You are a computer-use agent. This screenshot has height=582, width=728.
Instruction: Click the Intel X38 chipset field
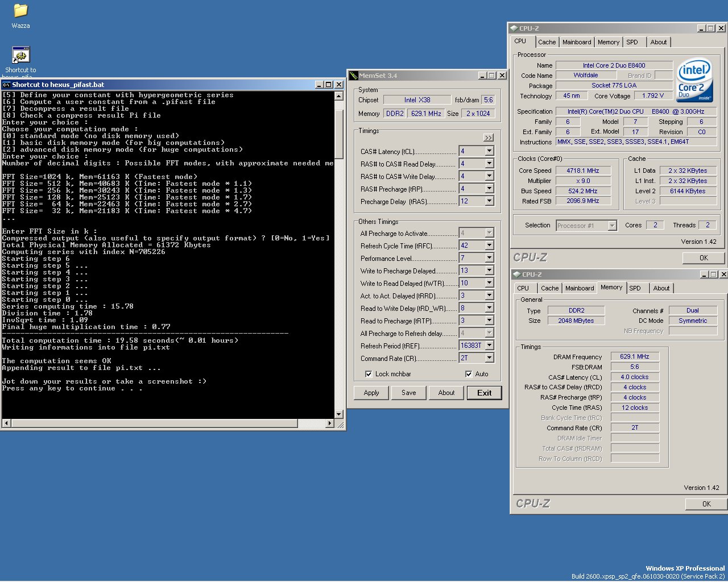coord(417,99)
